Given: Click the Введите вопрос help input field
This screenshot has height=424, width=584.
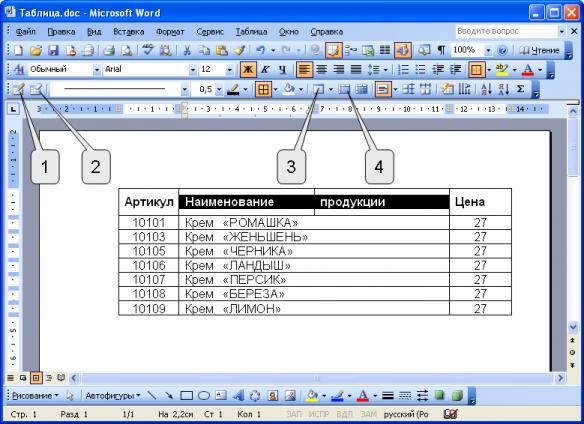Looking at the screenshot, I should (x=507, y=31).
